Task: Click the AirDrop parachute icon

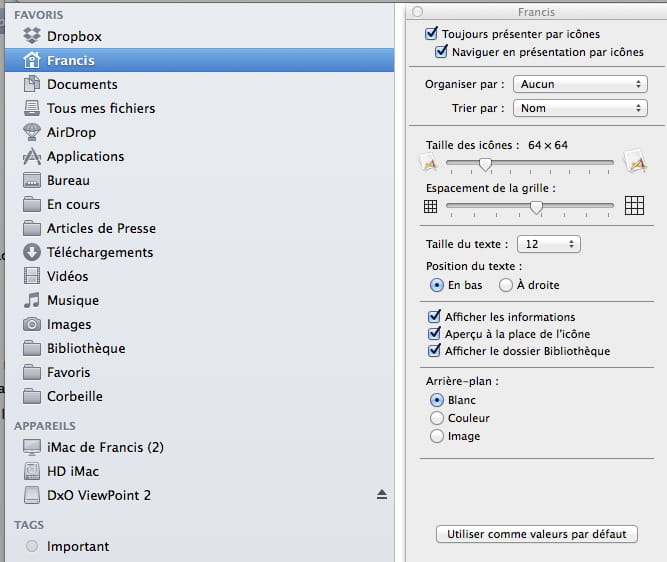Action: click(x=32, y=132)
